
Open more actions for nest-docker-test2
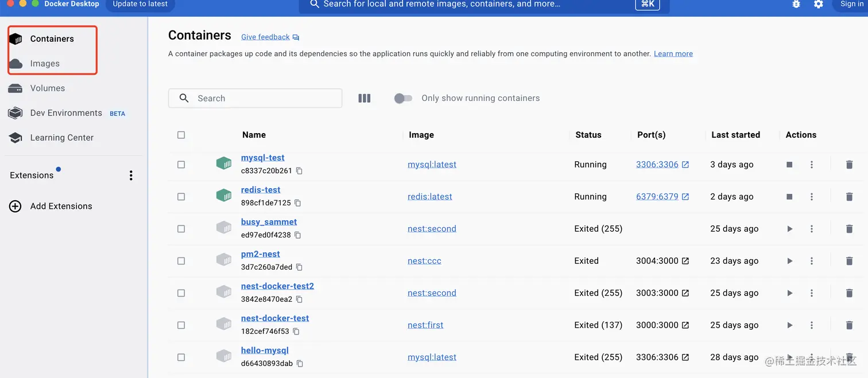pyautogui.click(x=812, y=293)
